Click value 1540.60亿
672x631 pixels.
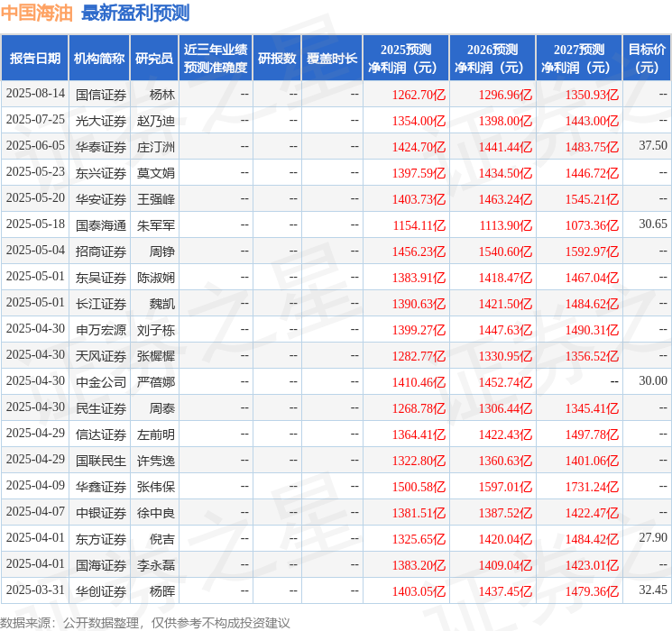[505, 251]
